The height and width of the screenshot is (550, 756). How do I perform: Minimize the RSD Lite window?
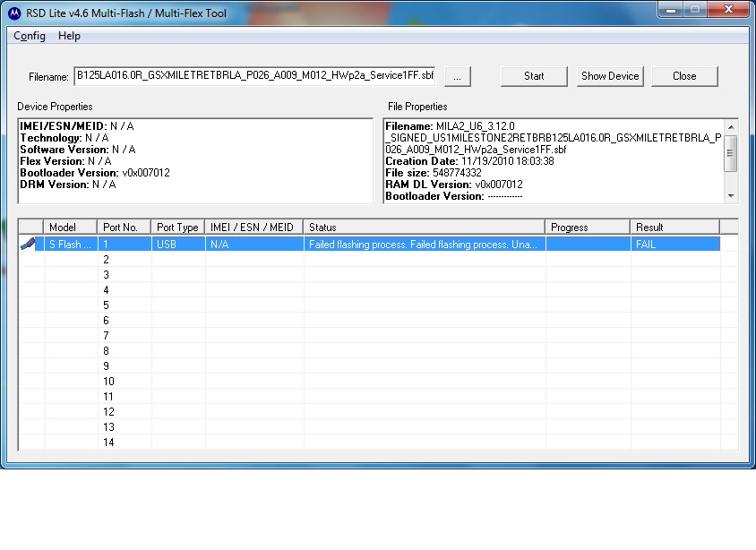point(670,10)
